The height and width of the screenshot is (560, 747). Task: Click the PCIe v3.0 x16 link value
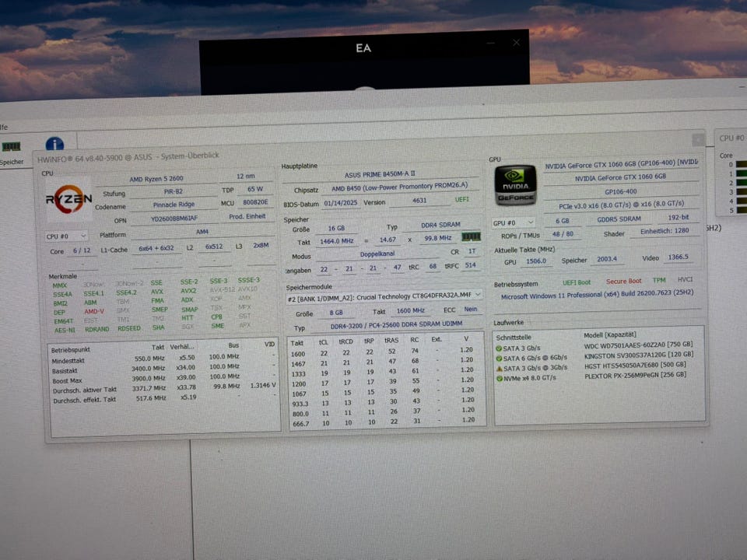click(x=621, y=205)
